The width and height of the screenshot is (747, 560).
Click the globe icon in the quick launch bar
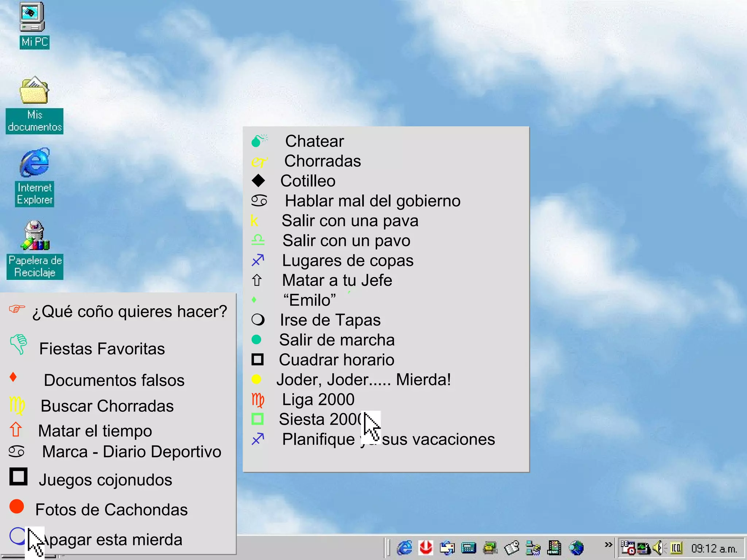pyautogui.click(x=576, y=548)
